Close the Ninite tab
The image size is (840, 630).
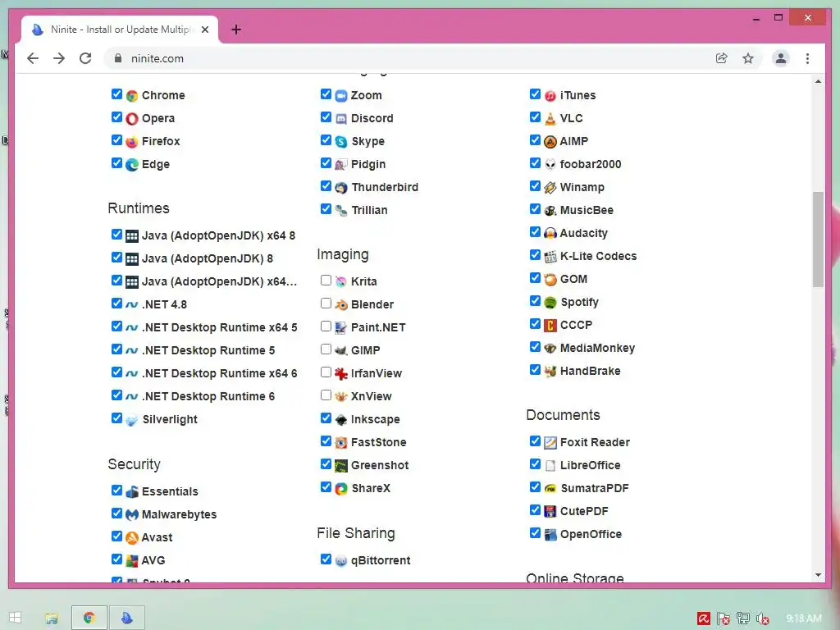coord(205,30)
